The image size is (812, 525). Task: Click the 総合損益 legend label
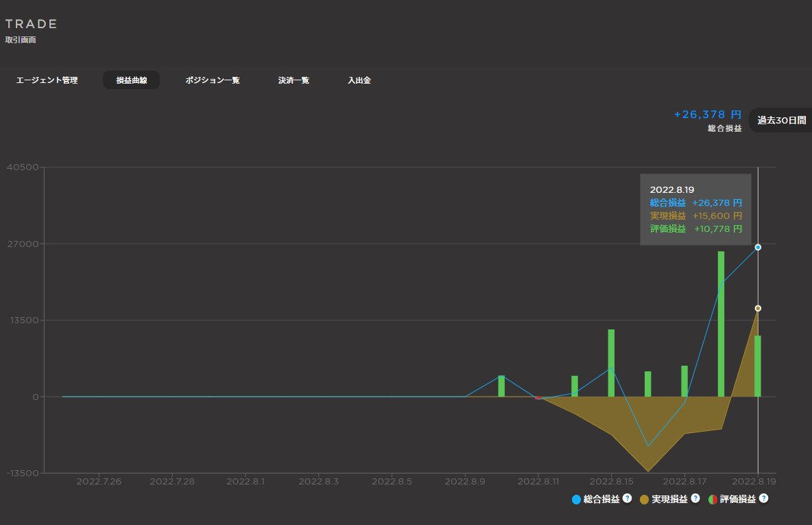[601, 499]
